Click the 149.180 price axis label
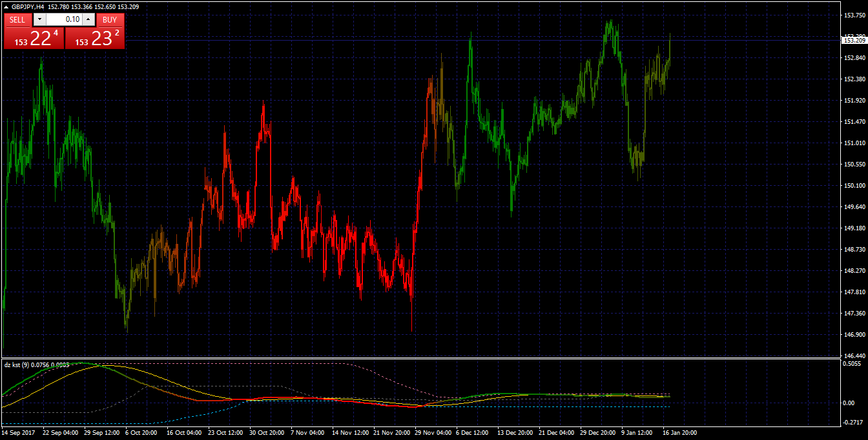This screenshot has height=440, width=868. [x=854, y=228]
